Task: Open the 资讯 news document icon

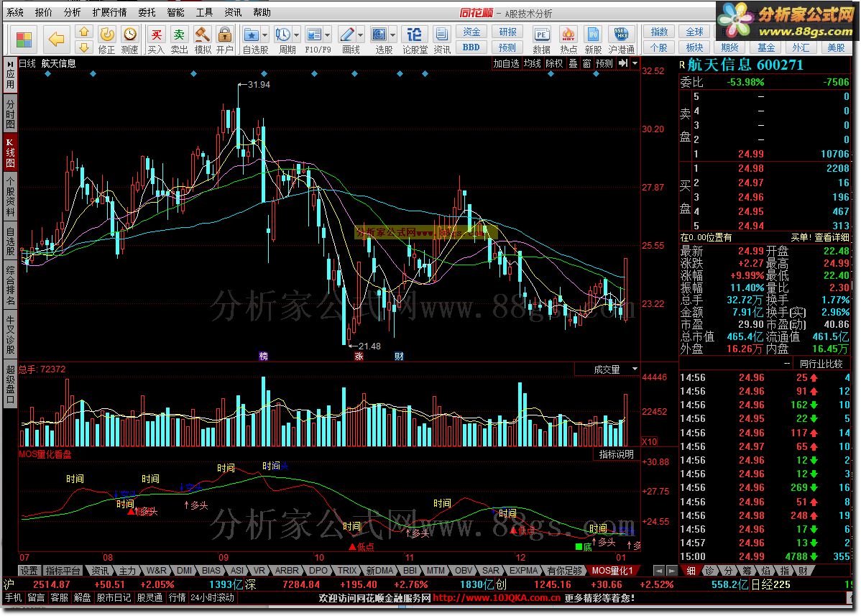Action: (x=441, y=35)
